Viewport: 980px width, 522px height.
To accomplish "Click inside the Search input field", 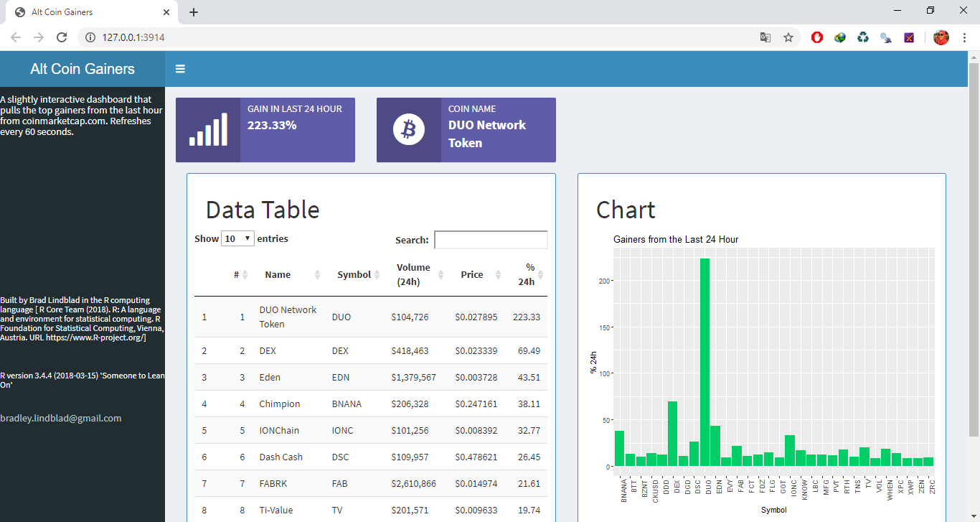I will click(x=491, y=239).
